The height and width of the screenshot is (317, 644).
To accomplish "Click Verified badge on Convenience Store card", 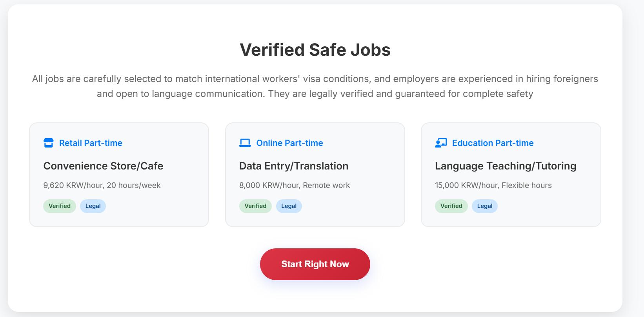I will [60, 206].
